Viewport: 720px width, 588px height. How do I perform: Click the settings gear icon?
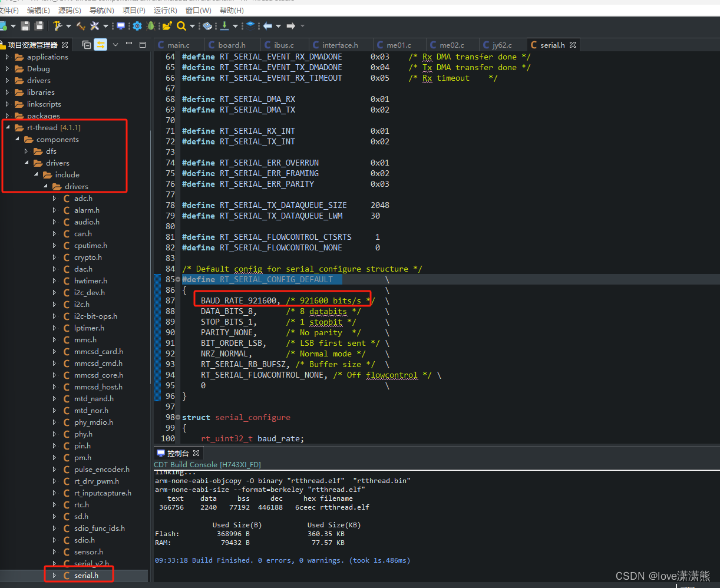pos(137,26)
